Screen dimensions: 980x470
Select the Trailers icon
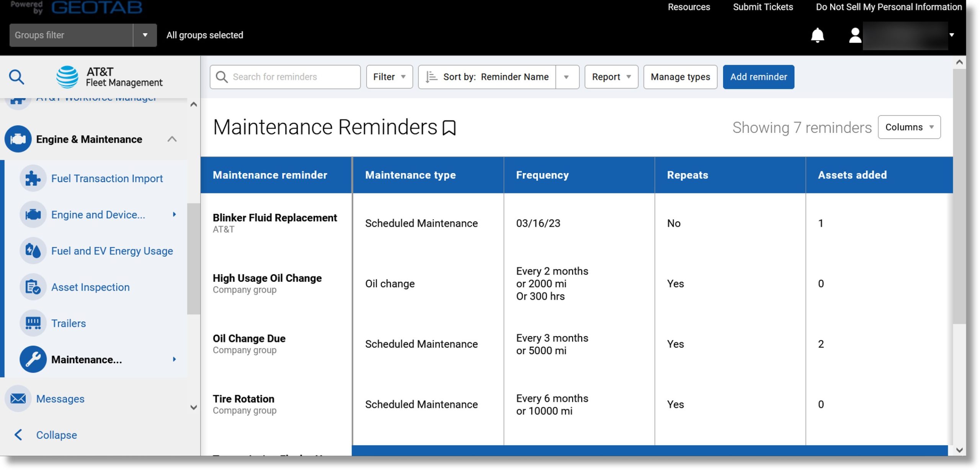coord(32,324)
